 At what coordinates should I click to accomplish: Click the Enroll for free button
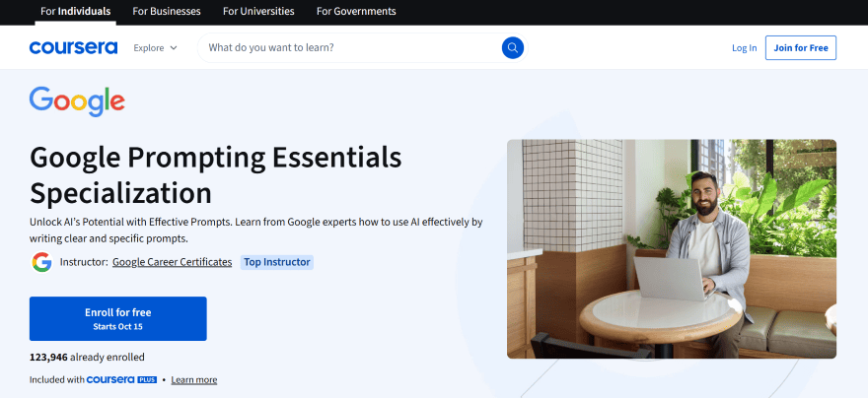point(118,318)
